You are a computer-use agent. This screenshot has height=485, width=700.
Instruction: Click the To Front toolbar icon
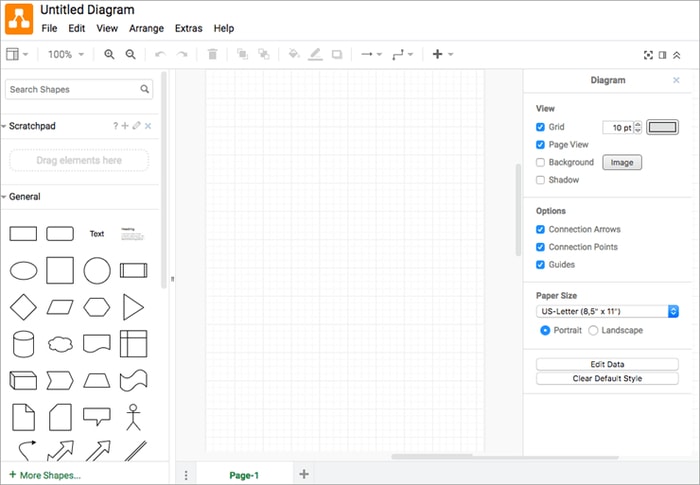(x=242, y=54)
